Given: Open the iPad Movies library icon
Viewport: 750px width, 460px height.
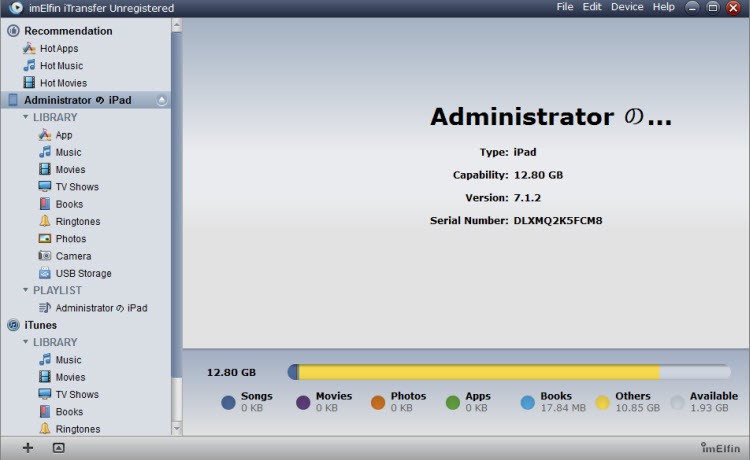Looking at the screenshot, I should click(x=44, y=169).
